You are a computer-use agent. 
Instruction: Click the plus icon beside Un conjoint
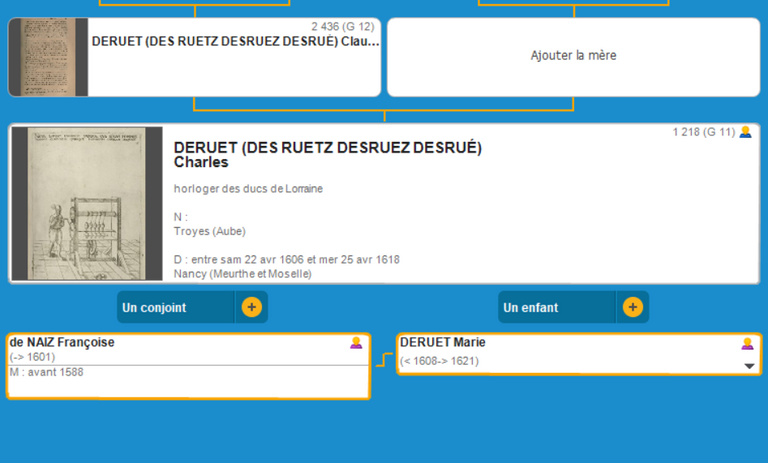tap(251, 307)
